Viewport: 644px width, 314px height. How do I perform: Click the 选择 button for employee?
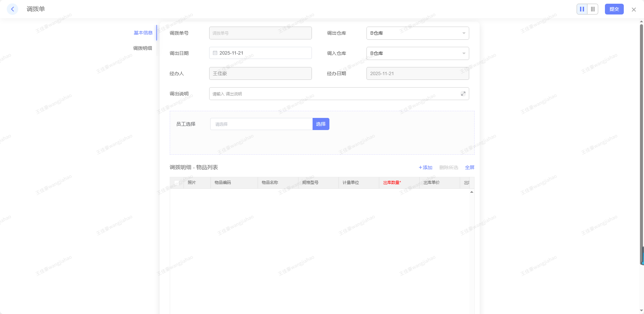[x=321, y=124]
